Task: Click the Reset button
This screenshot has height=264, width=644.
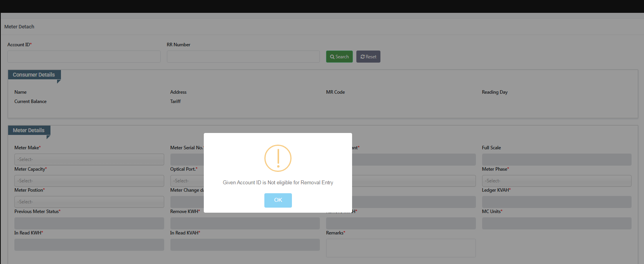Action: (x=368, y=57)
